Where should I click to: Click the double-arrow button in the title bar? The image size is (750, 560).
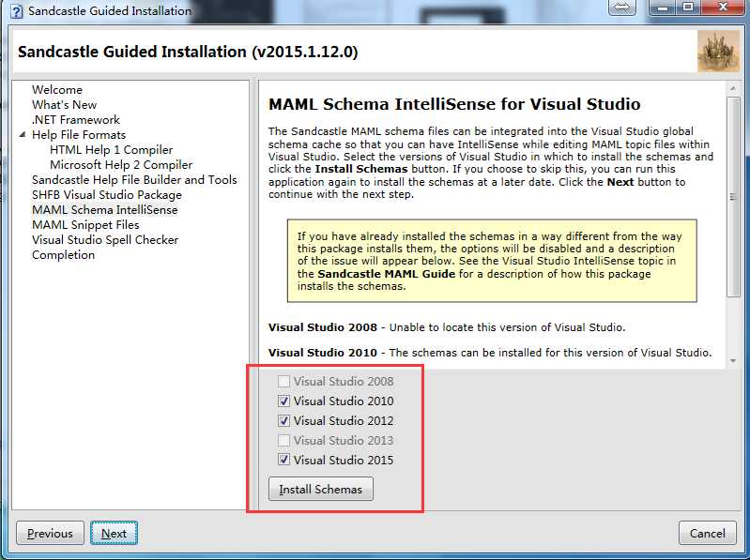pos(621,8)
